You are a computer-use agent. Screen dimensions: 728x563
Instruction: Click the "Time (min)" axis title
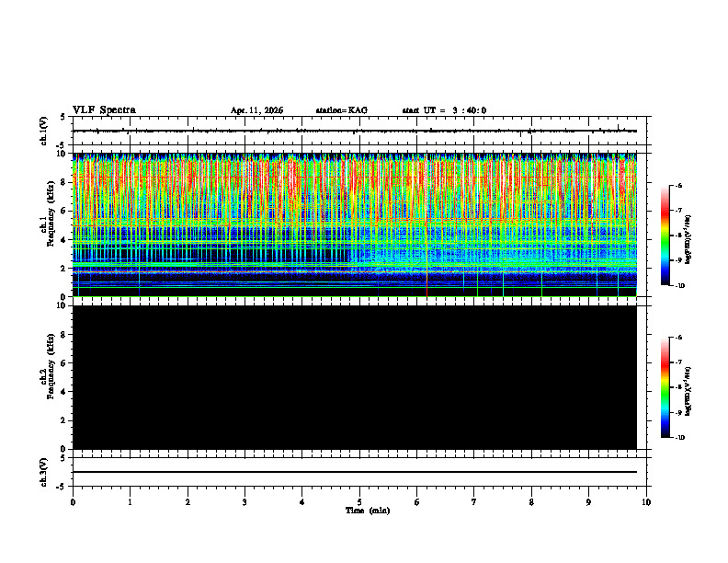[x=368, y=511]
